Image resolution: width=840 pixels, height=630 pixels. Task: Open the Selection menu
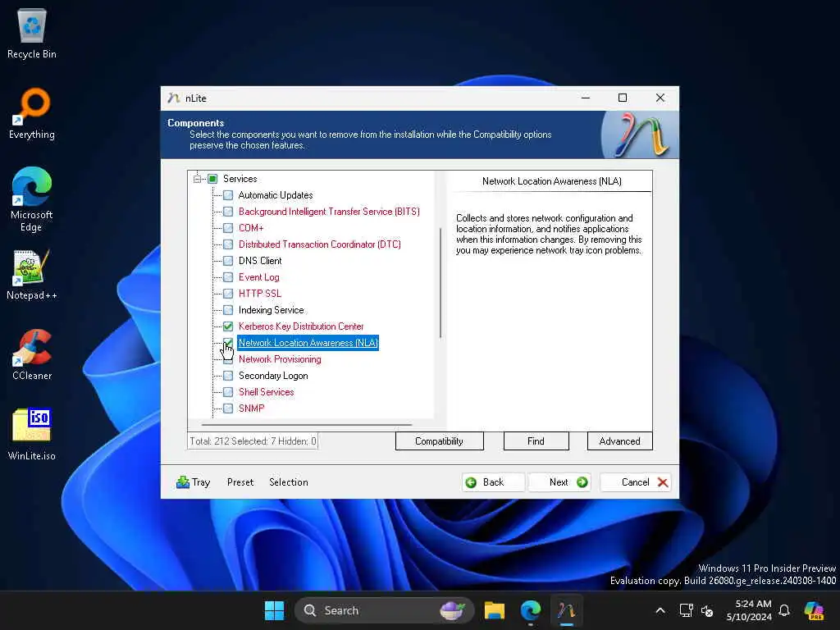(288, 482)
